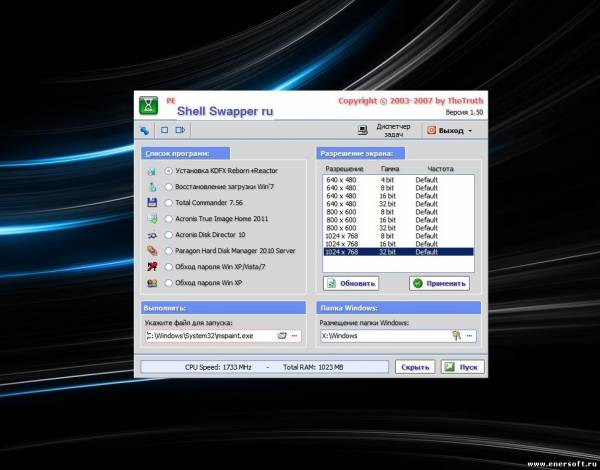The height and width of the screenshot is (470, 600).
Task: Click the Paragon Hard Disk Manager icon
Action: [x=152, y=251]
